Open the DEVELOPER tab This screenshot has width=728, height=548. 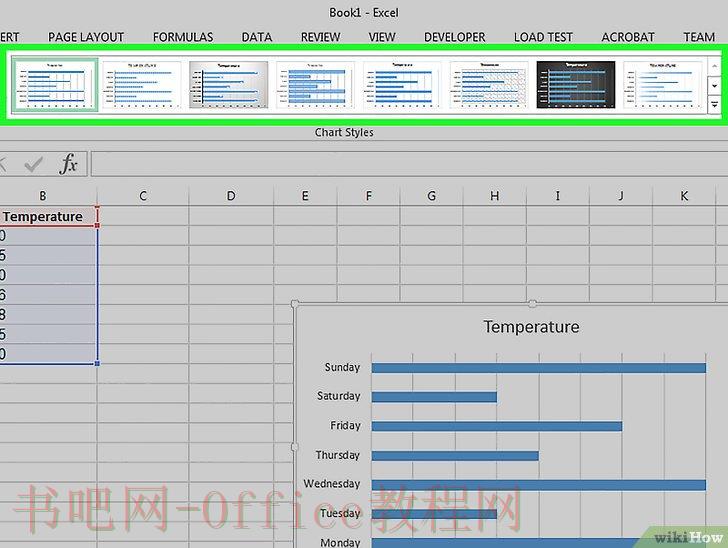tap(455, 37)
